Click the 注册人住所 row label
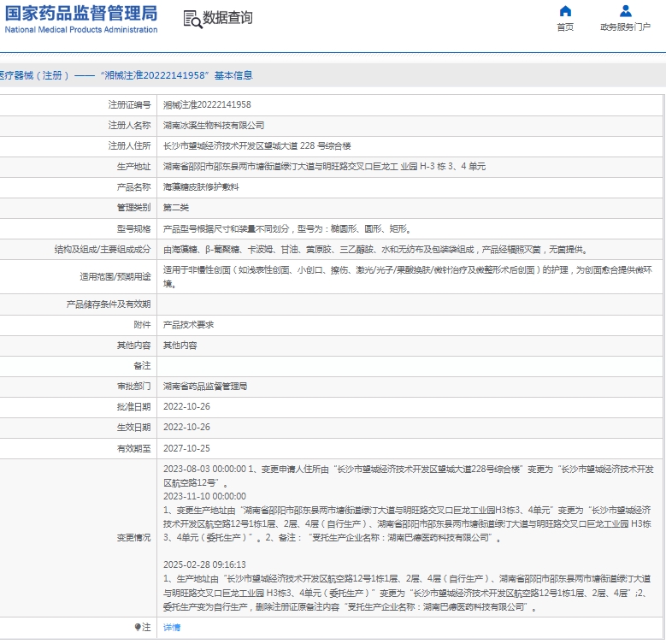This screenshot has width=666, height=644. pos(130,145)
